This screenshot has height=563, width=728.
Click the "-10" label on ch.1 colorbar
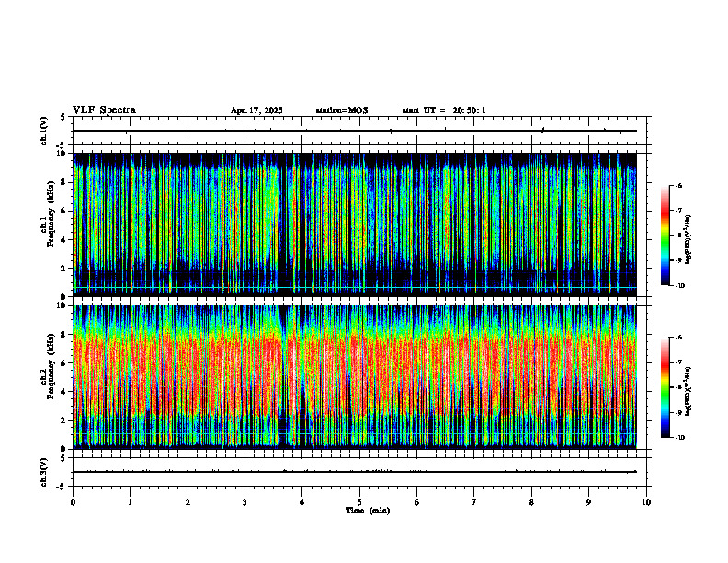679,286
